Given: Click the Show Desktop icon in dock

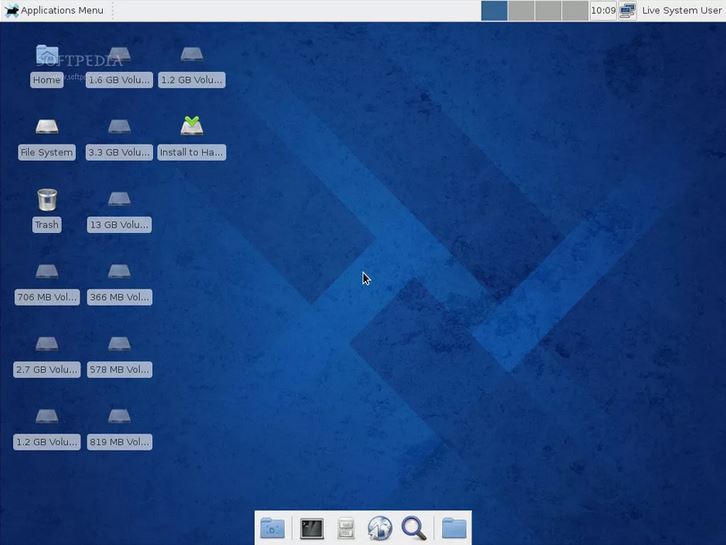Looking at the screenshot, I should (x=272, y=528).
